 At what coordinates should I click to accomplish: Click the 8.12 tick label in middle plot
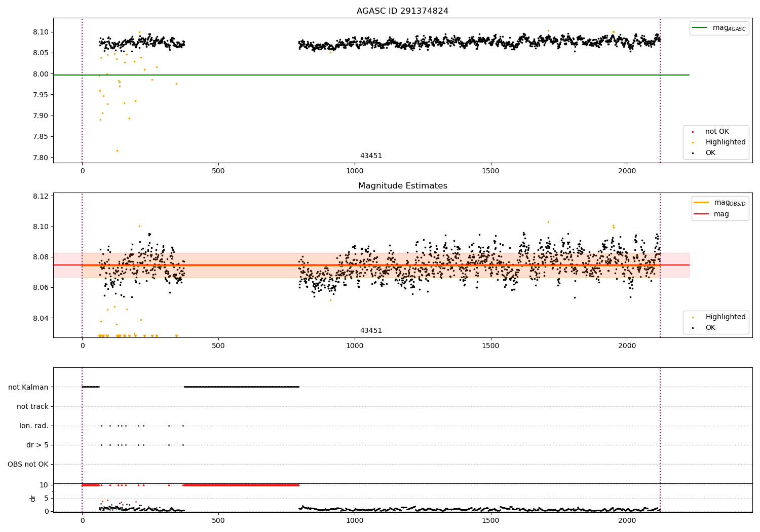[x=41, y=196]
